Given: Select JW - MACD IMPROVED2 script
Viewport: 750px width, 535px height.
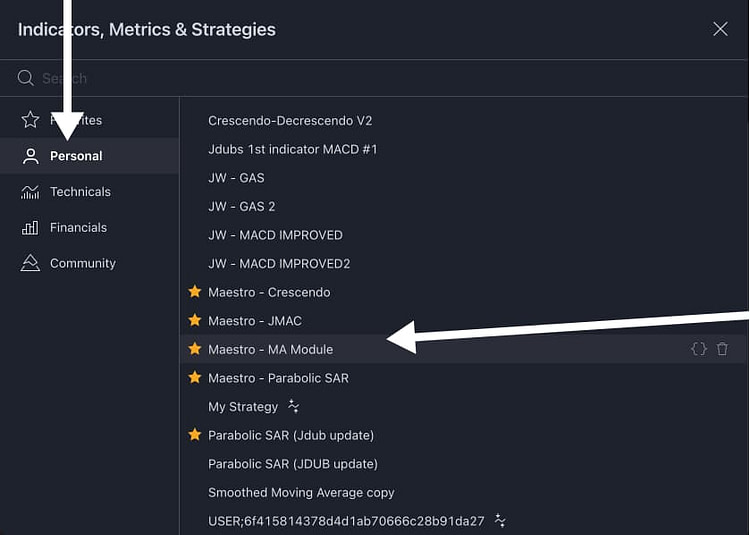Looking at the screenshot, I should 279,264.
